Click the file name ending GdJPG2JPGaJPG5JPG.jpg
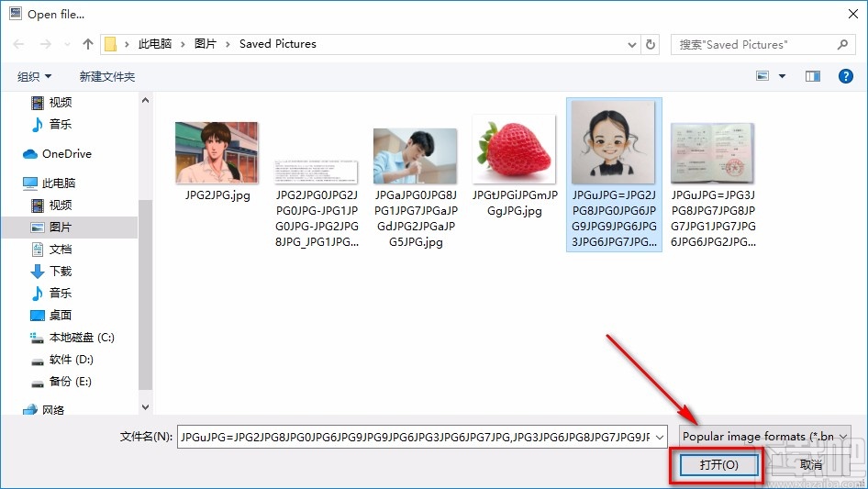Viewport: 868px width, 489px height. (416, 218)
